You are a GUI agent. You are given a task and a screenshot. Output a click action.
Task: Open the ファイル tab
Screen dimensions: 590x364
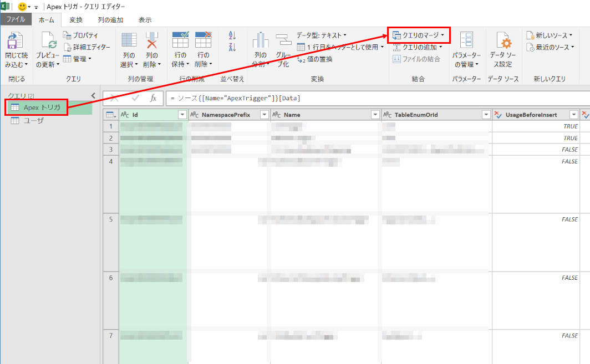click(16, 19)
